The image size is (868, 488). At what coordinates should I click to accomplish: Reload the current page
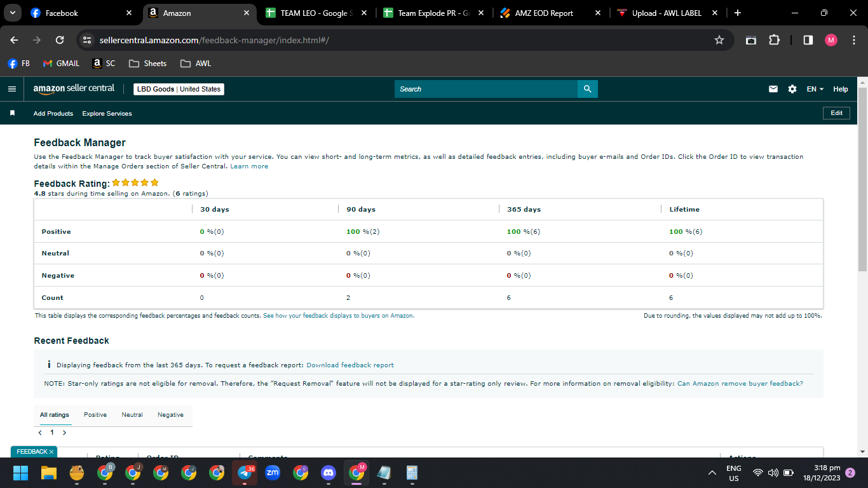click(x=60, y=40)
